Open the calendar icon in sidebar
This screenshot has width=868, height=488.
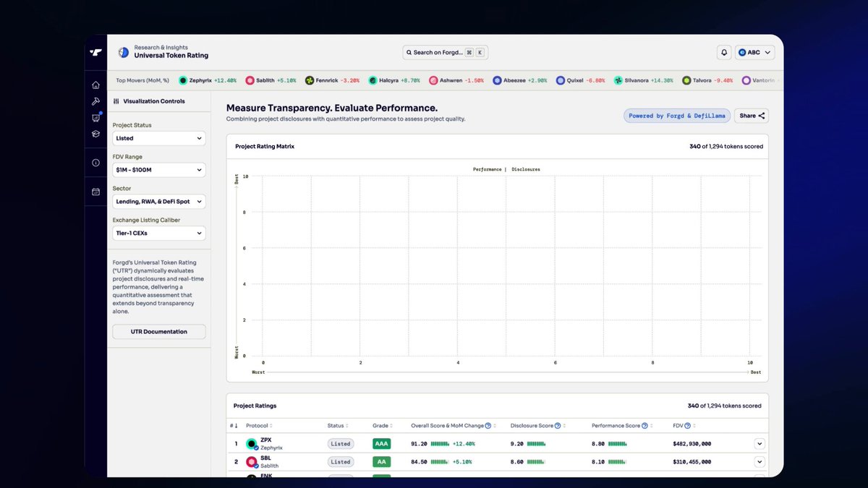[95, 192]
